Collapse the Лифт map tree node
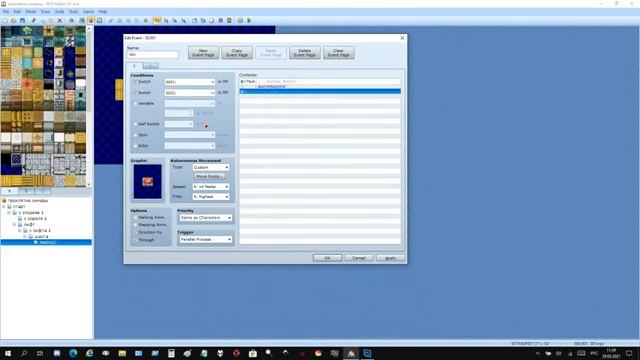Viewport: 640px width, 360px height. click(14, 224)
